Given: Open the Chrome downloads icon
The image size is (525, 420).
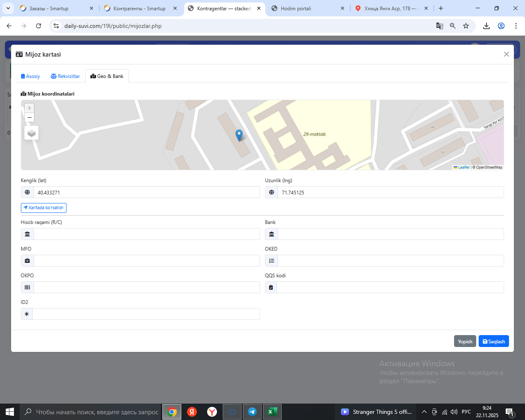Looking at the screenshot, I should [x=486, y=26].
